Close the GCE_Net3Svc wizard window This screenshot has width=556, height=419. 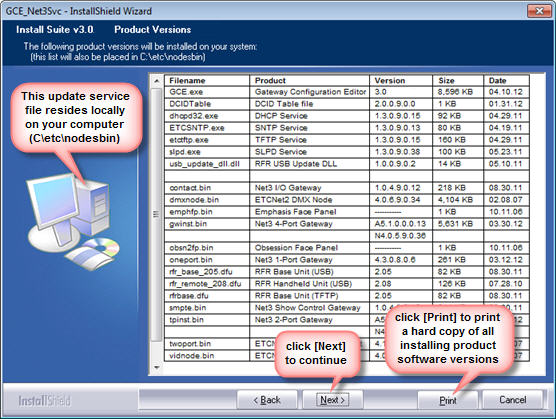(539, 11)
